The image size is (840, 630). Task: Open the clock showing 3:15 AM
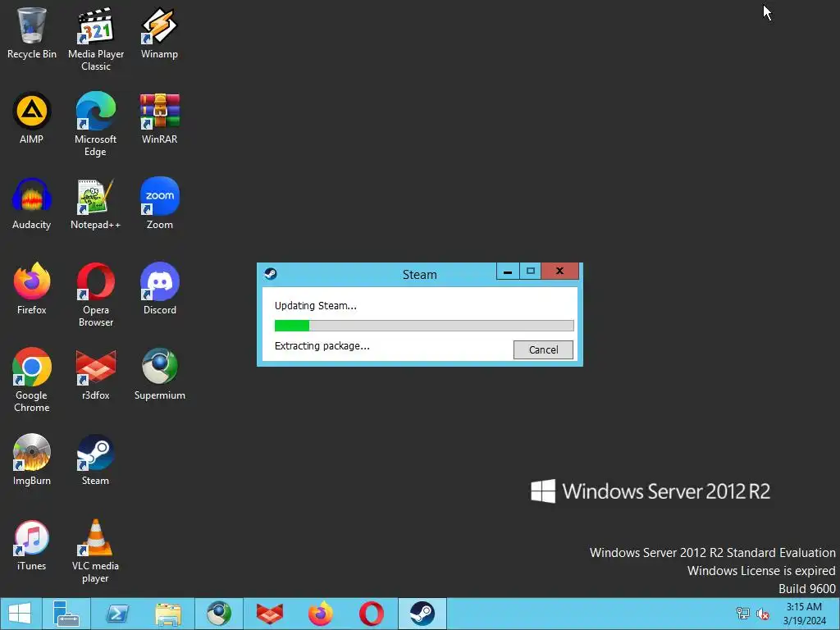(804, 614)
